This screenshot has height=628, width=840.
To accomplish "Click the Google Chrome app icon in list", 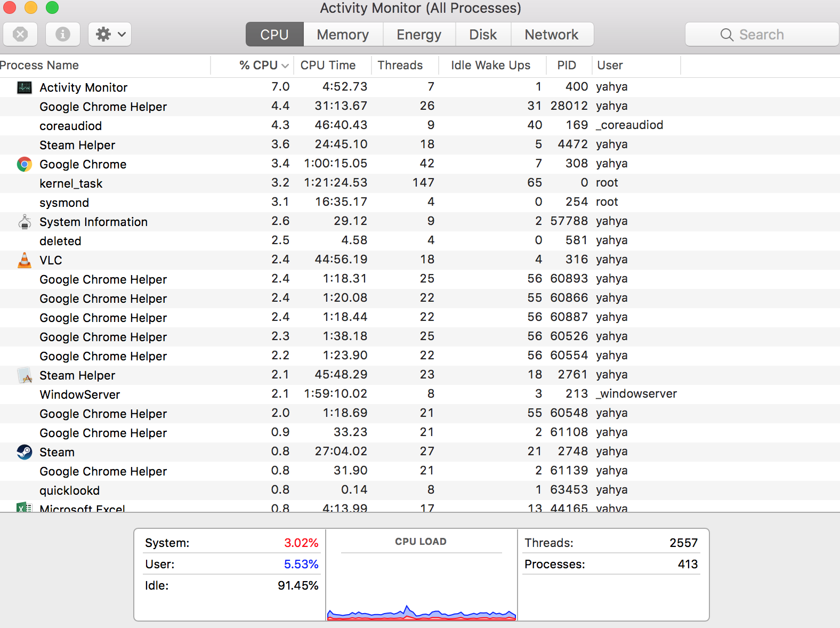I will [25, 164].
